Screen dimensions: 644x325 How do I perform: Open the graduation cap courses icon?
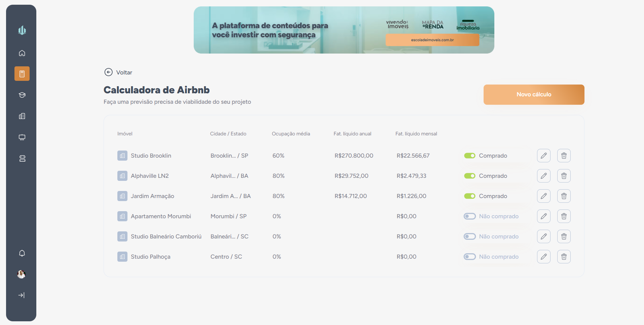point(22,95)
